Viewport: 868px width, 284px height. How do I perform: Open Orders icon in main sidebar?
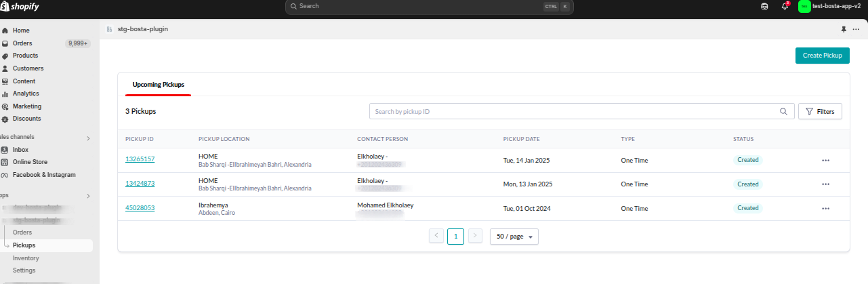5,43
